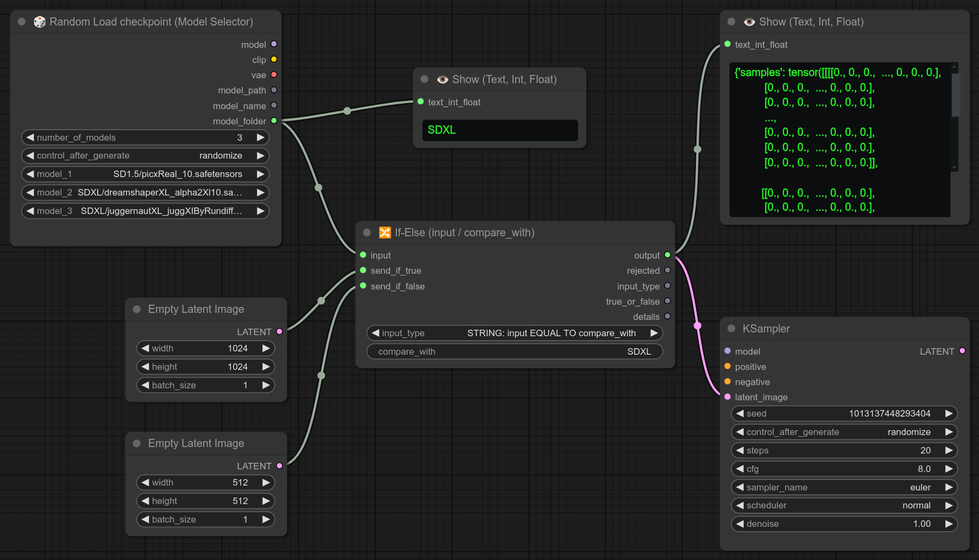979x560 pixels.
Task: Click the KSampler LATENT output port
Action: click(x=962, y=351)
